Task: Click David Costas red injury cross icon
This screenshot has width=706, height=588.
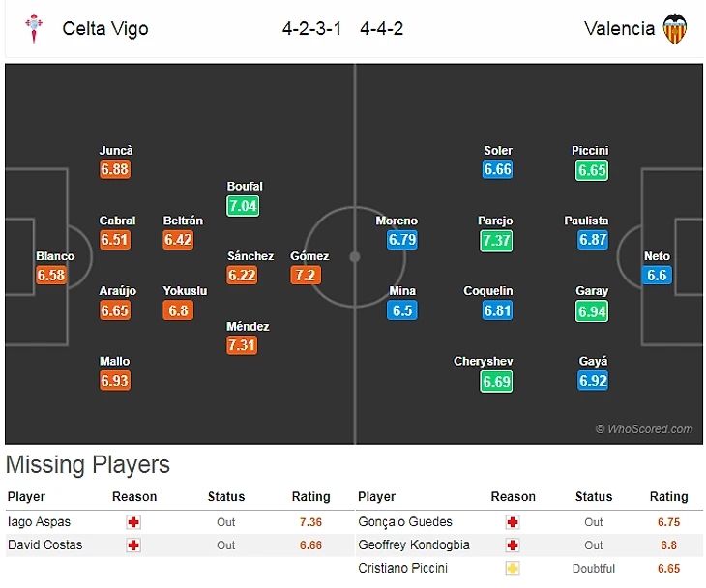Action: (133, 545)
